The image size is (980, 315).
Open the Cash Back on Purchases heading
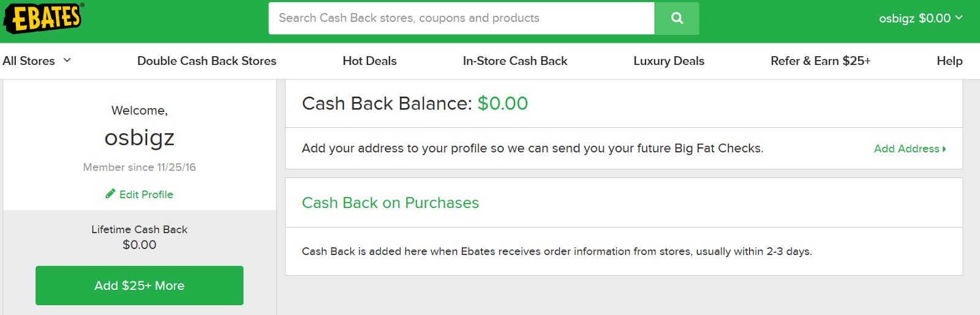click(390, 203)
